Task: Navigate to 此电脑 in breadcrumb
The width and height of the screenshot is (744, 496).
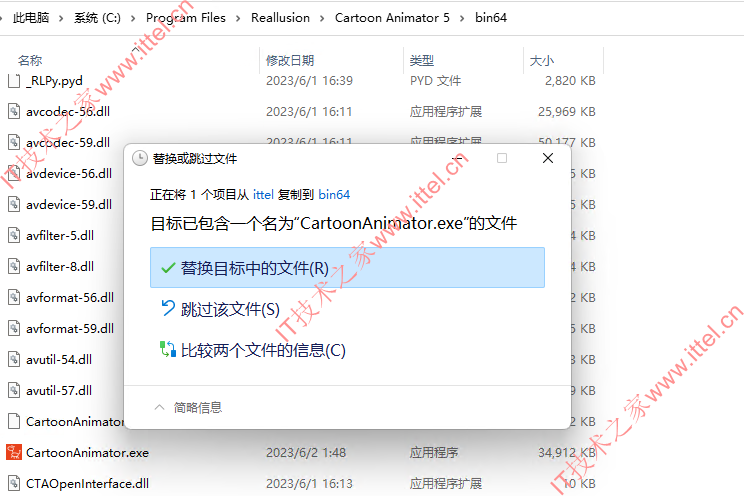Action: pos(31,18)
